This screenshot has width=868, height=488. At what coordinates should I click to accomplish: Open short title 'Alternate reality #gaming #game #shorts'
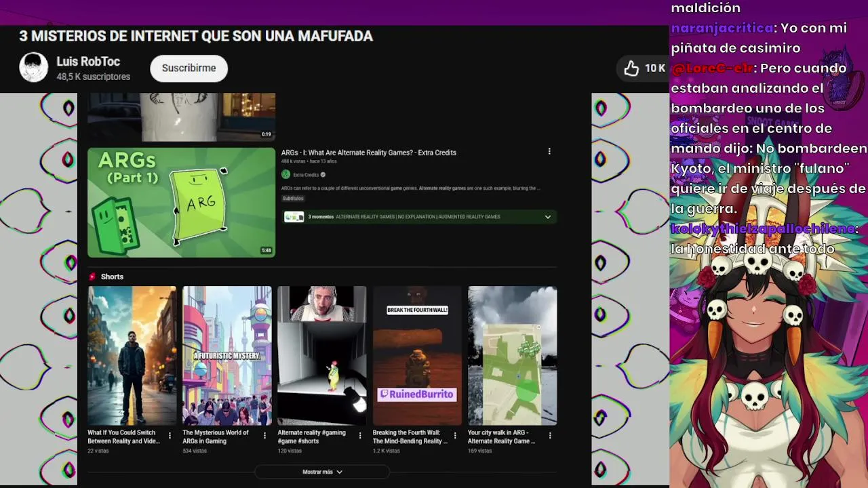(x=312, y=436)
